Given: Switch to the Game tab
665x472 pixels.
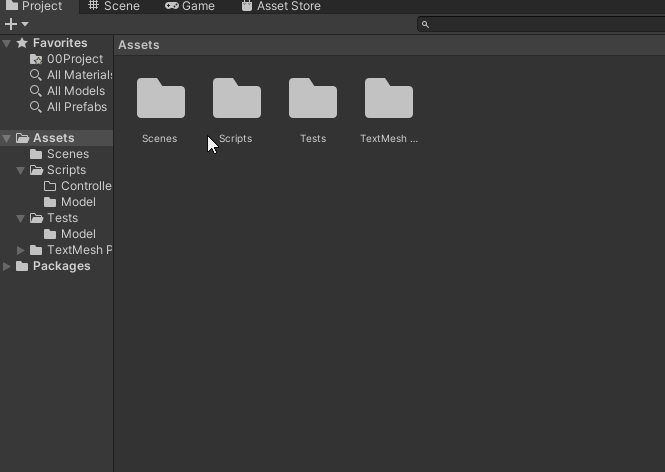Looking at the screenshot, I should (x=190, y=6).
